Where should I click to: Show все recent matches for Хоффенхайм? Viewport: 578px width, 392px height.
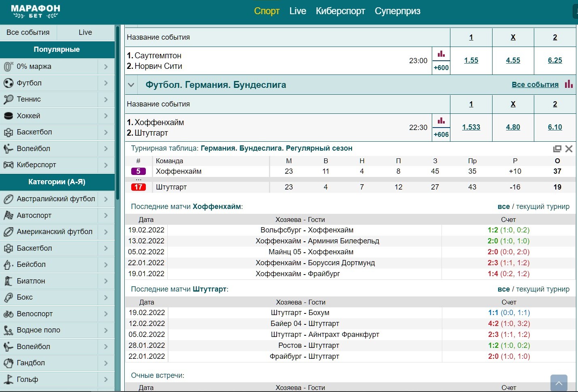point(504,207)
